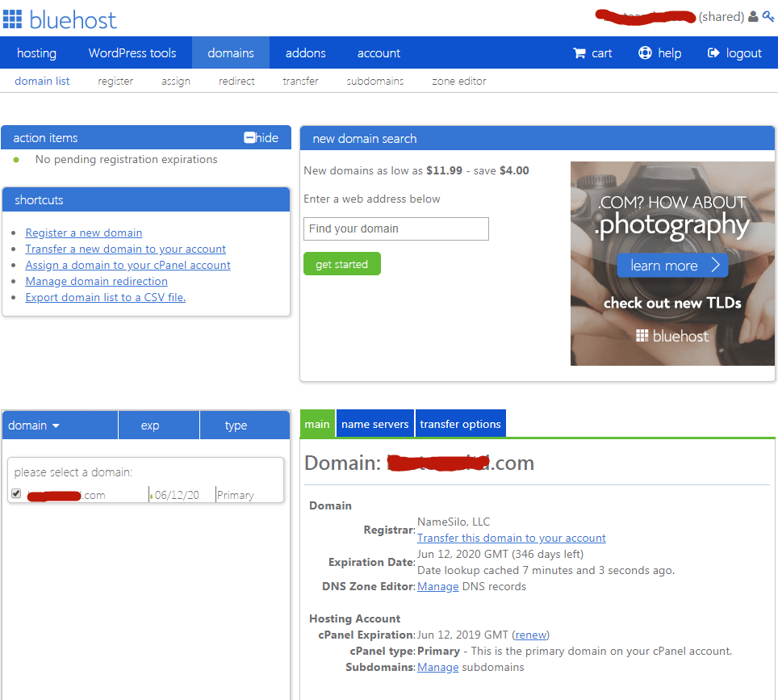This screenshot has width=778, height=700.
Task: Open the WordPress tools menu
Action: click(x=132, y=52)
